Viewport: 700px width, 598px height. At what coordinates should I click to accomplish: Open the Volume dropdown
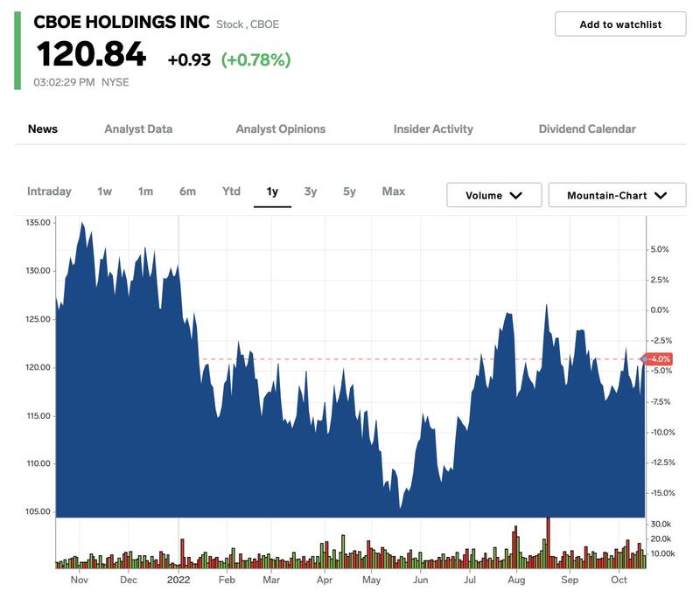(x=494, y=195)
